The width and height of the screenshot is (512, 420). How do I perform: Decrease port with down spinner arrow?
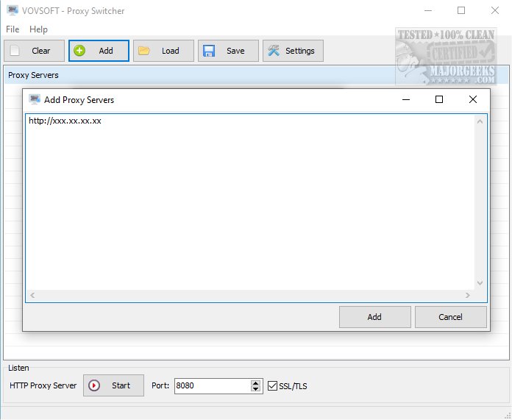[x=256, y=389]
